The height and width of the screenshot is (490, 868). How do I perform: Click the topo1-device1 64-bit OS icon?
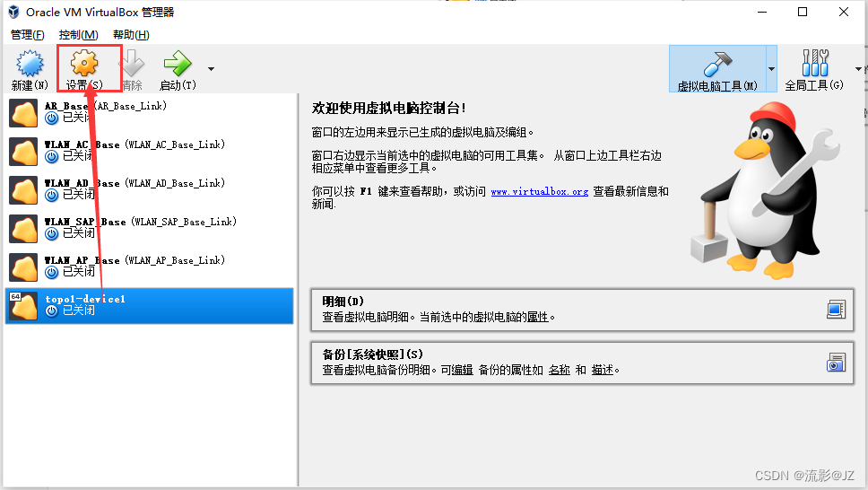(x=24, y=306)
